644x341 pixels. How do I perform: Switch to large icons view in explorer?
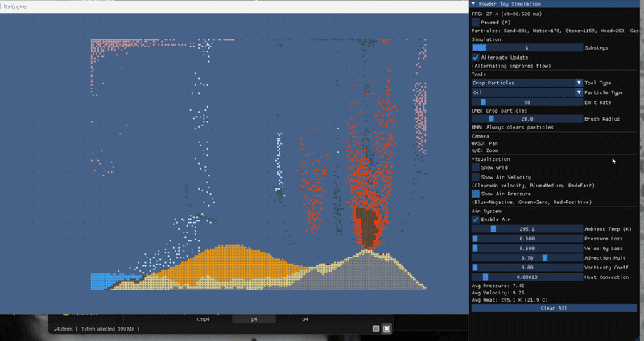coord(386,329)
